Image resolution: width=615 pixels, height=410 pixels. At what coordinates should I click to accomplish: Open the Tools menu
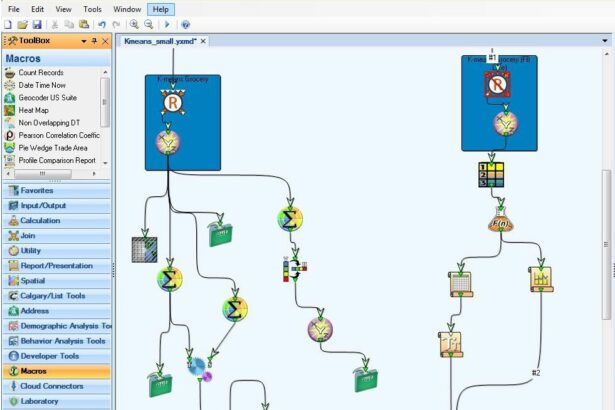point(92,8)
